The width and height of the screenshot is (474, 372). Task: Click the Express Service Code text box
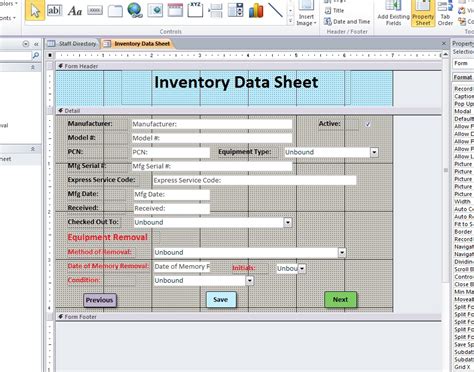coord(254,180)
